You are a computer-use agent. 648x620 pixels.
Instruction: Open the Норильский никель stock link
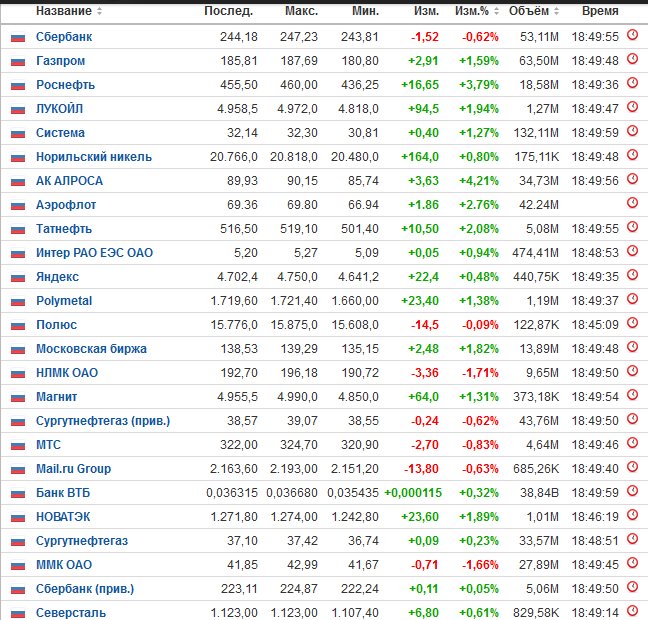point(94,157)
